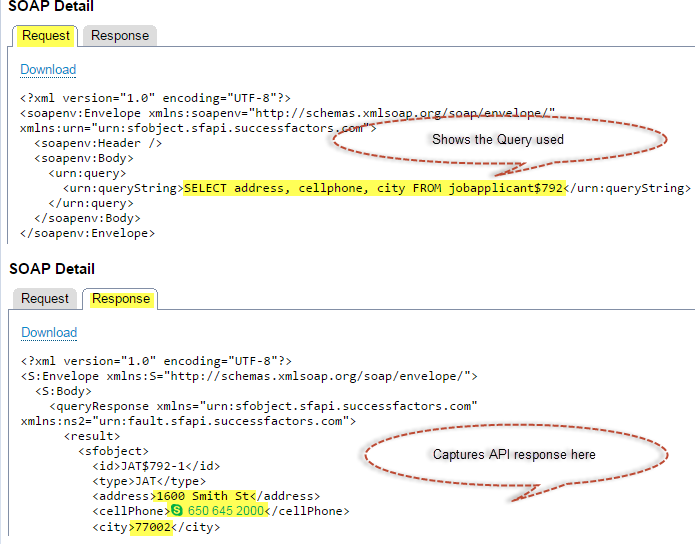Click the S:Body opening tag in response
695x544 pixels.
click(x=63, y=391)
